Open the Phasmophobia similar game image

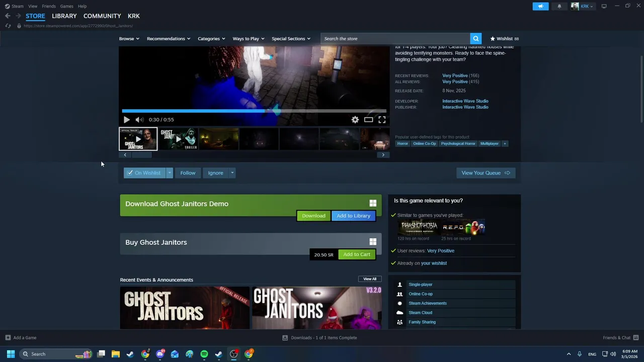[420, 227]
